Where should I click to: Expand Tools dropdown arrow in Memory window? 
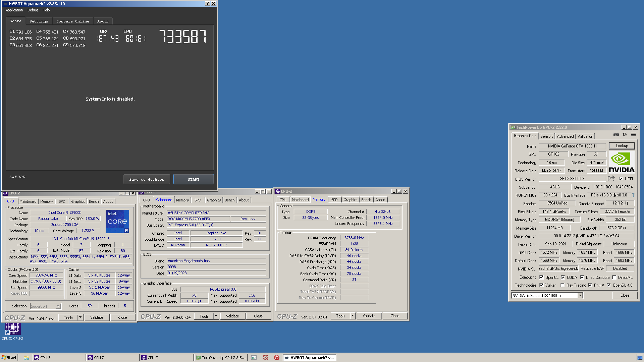click(353, 316)
